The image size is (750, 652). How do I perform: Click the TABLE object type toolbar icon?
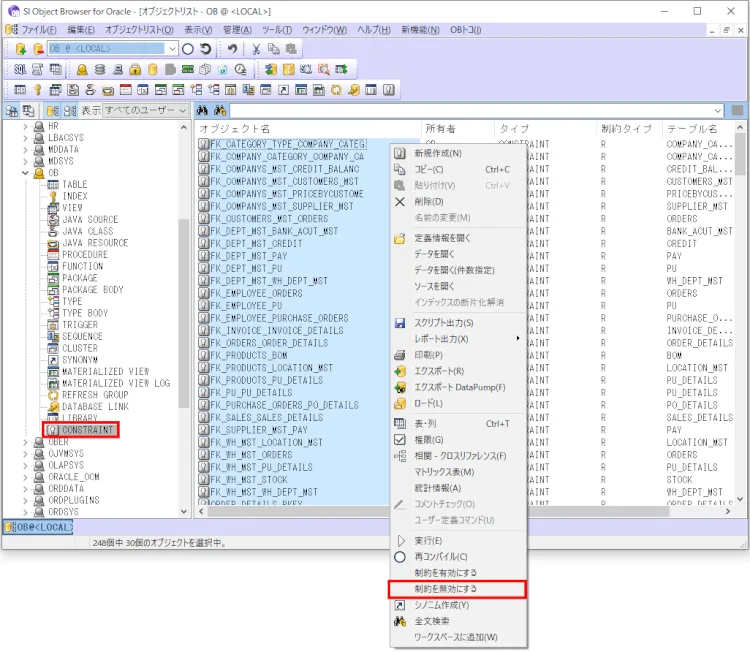[x=20, y=90]
